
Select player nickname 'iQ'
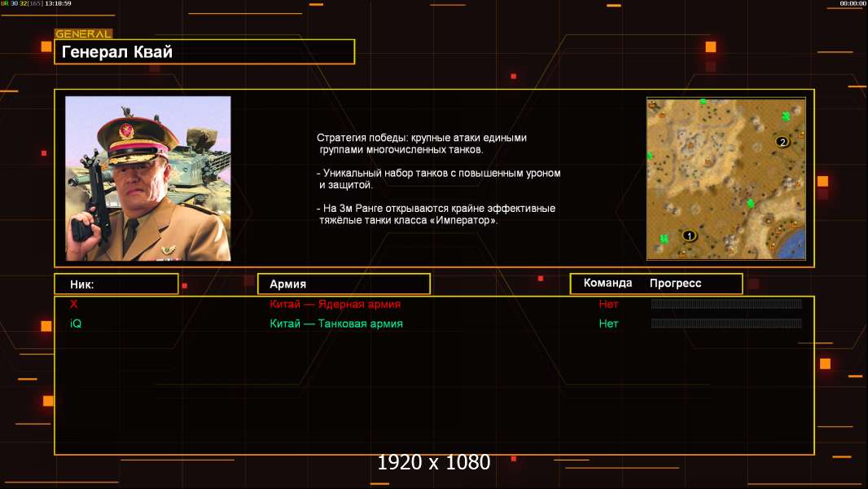76,324
